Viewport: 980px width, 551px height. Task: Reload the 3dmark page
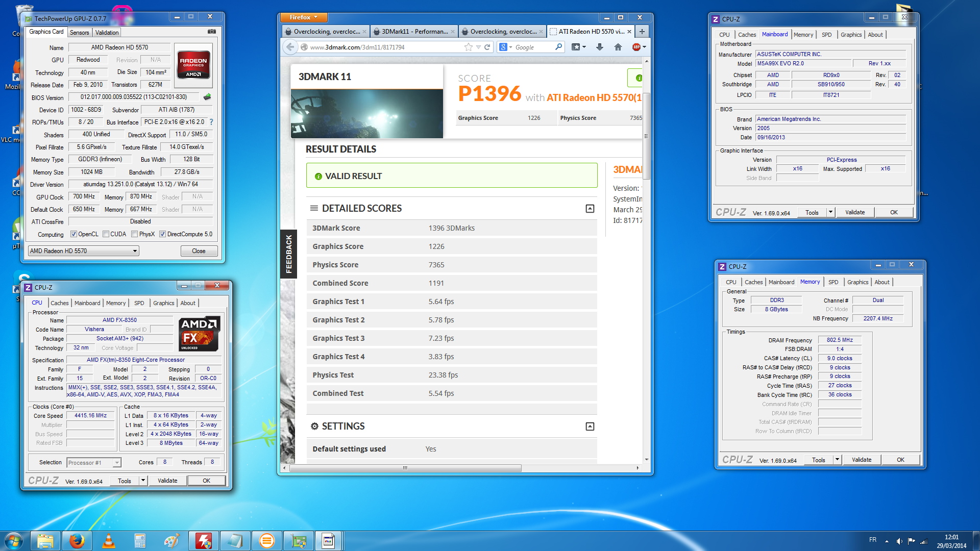(487, 47)
